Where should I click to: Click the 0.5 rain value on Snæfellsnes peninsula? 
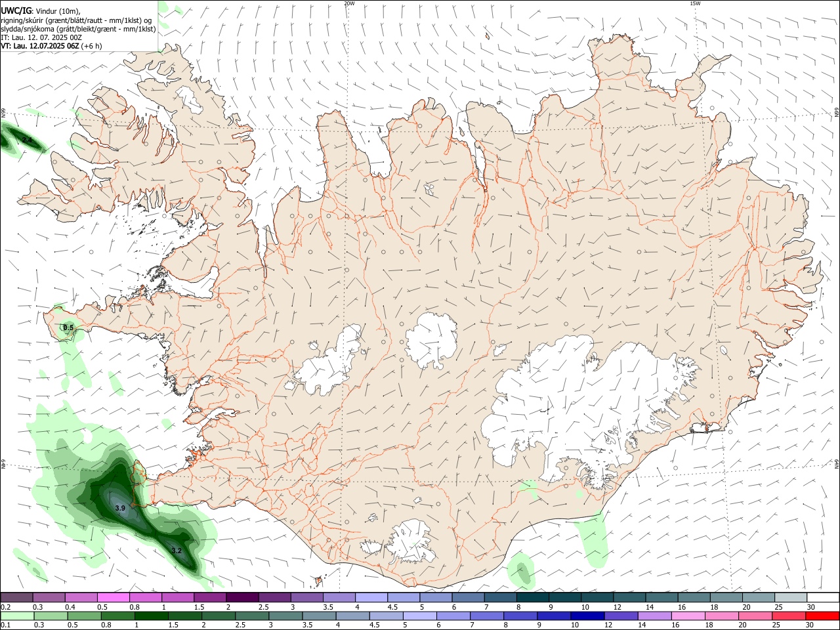pos(68,327)
